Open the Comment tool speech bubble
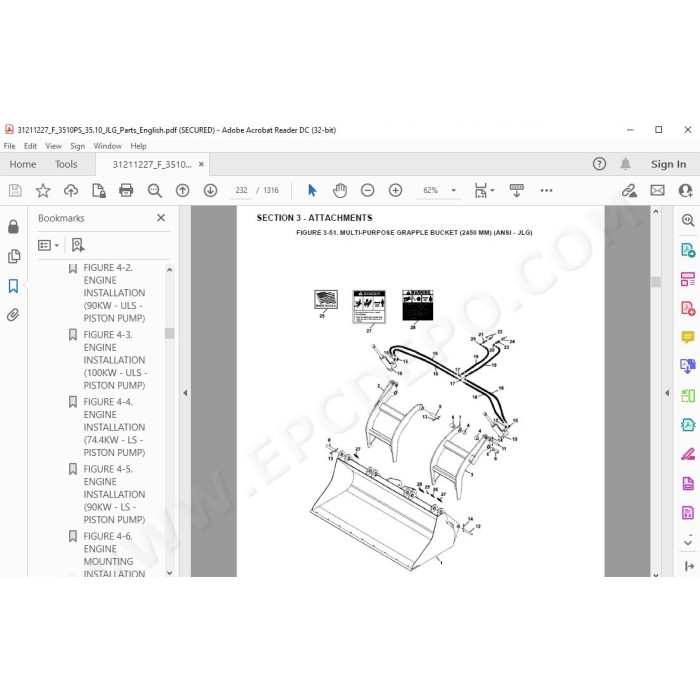The image size is (700, 700). pyautogui.click(x=688, y=338)
